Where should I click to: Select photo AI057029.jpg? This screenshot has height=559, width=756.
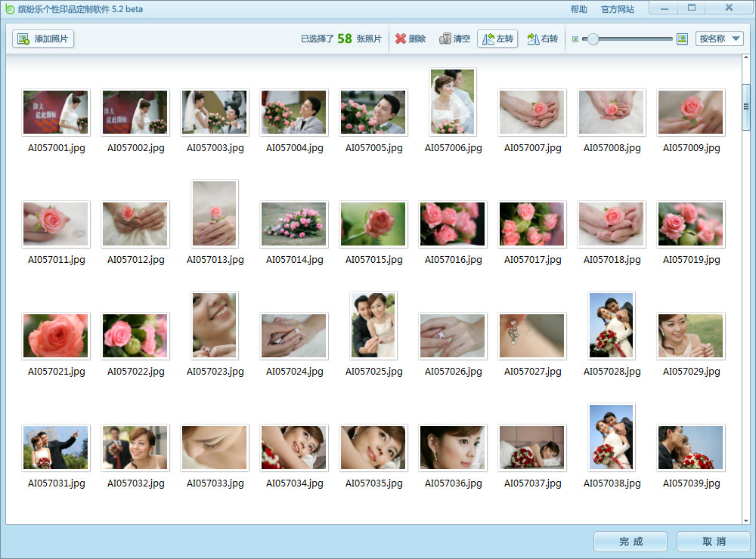[x=690, y=335]
